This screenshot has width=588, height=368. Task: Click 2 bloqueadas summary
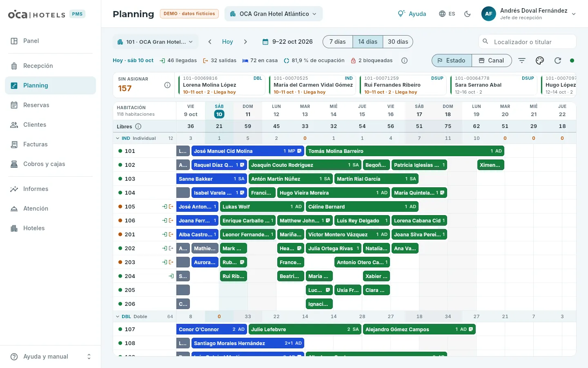click(372, 61)
